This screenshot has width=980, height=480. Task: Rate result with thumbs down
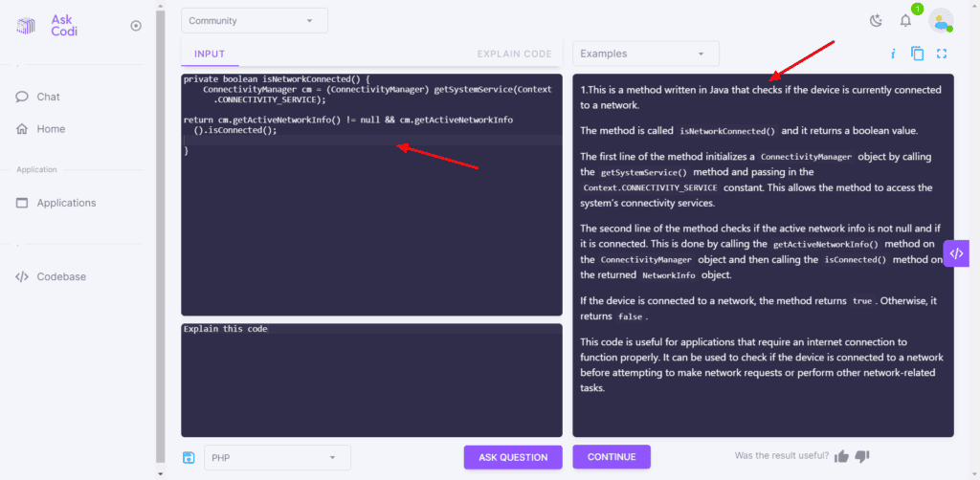(x=862, y=456)
